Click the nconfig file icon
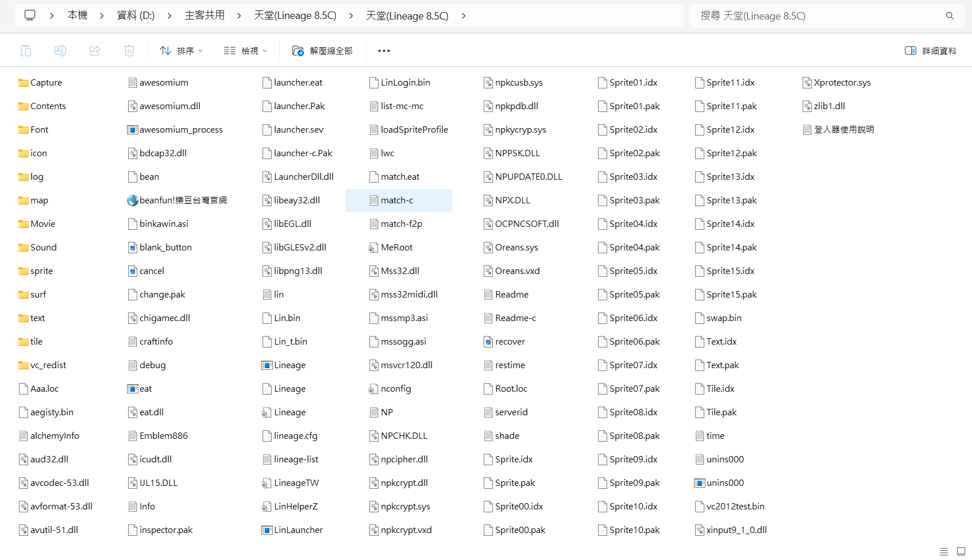The image size is (972, 560). tap(374, 389)
